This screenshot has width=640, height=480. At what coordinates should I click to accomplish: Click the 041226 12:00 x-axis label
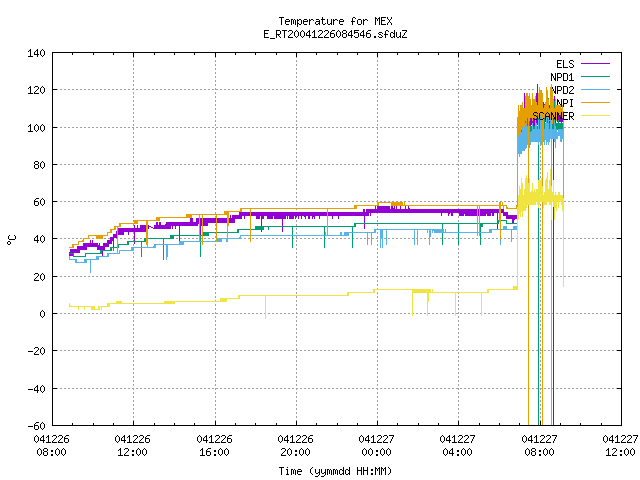[x=132, y=446]
